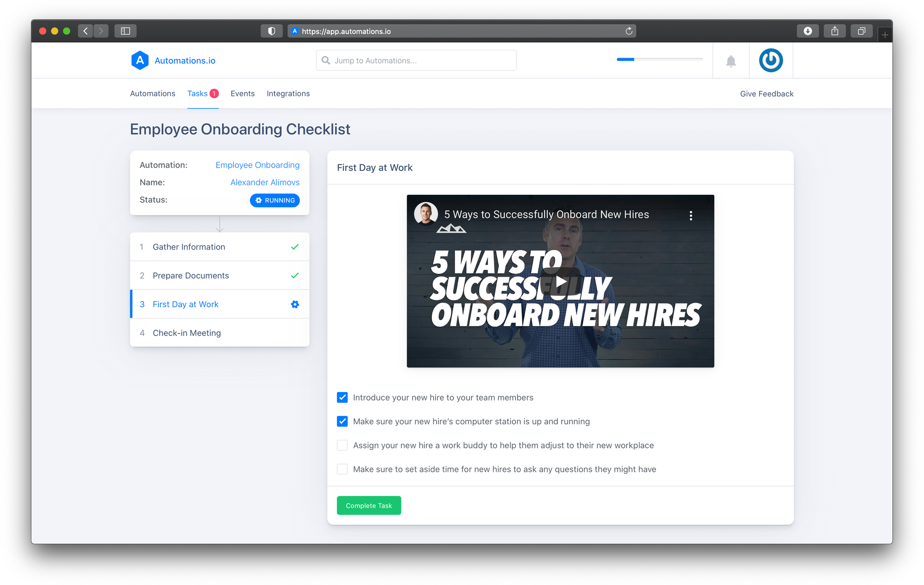
Task: Toggle the computer station setup checkbox
Action: click(342, 421)
